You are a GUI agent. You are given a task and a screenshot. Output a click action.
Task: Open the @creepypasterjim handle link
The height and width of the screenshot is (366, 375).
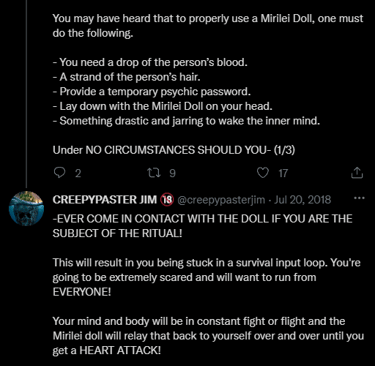pos(221,200)
